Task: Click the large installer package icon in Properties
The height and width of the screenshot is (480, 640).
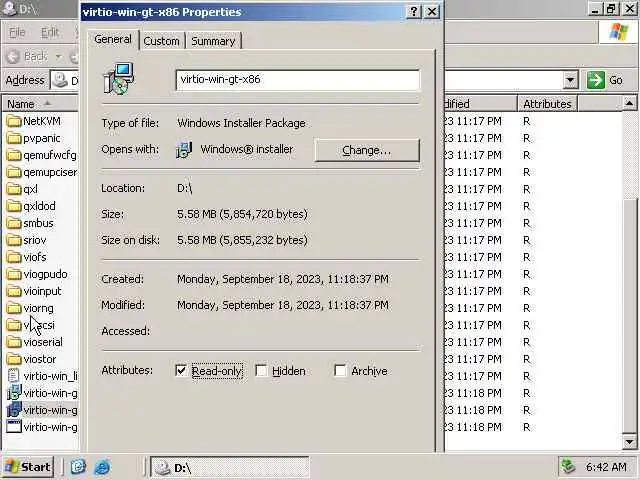Action: [119, 79]
